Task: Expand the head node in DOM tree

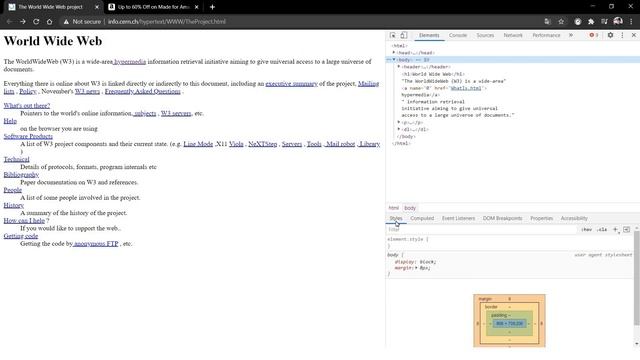Action: (393, 53)
